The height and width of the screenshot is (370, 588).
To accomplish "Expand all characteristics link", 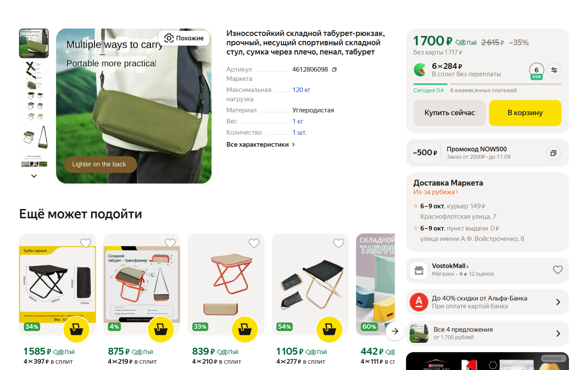I will [261, 145].
